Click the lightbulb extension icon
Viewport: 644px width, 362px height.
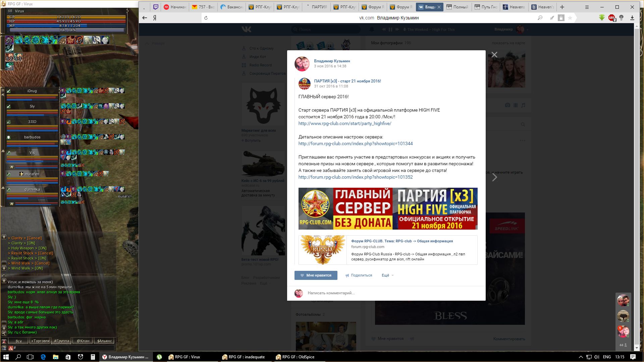[x=622, y=18]
